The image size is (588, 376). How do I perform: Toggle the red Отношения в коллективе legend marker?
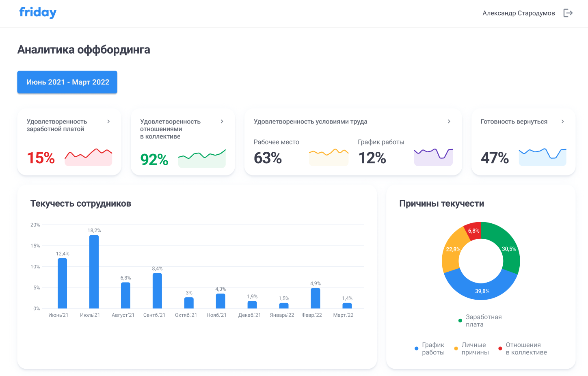coord(500,348)
